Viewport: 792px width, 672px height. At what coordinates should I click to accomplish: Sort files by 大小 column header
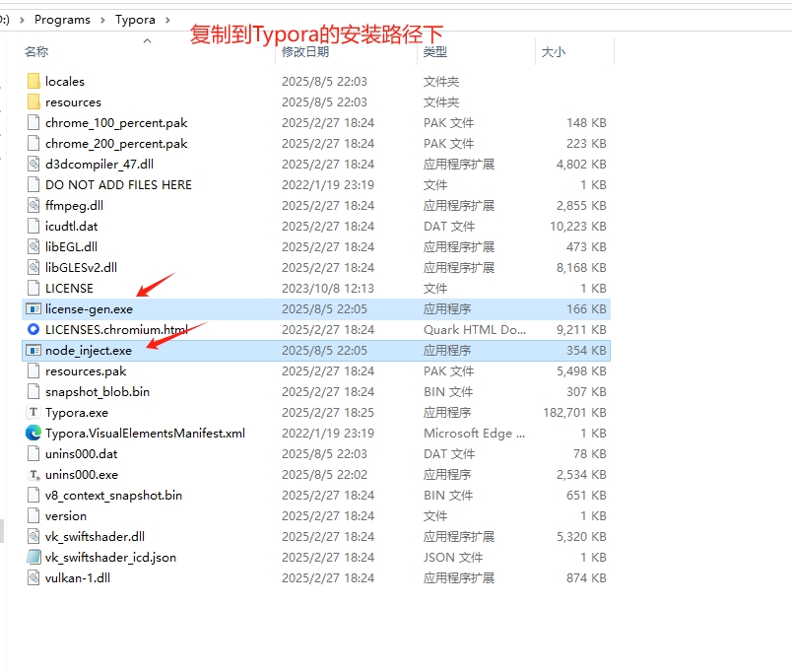point(554,51)
